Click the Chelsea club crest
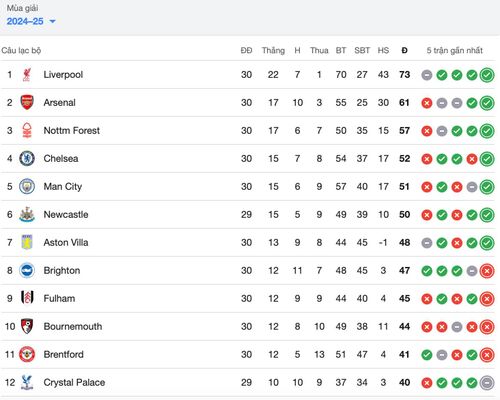 pyautogui.click(x=27, y=158)
